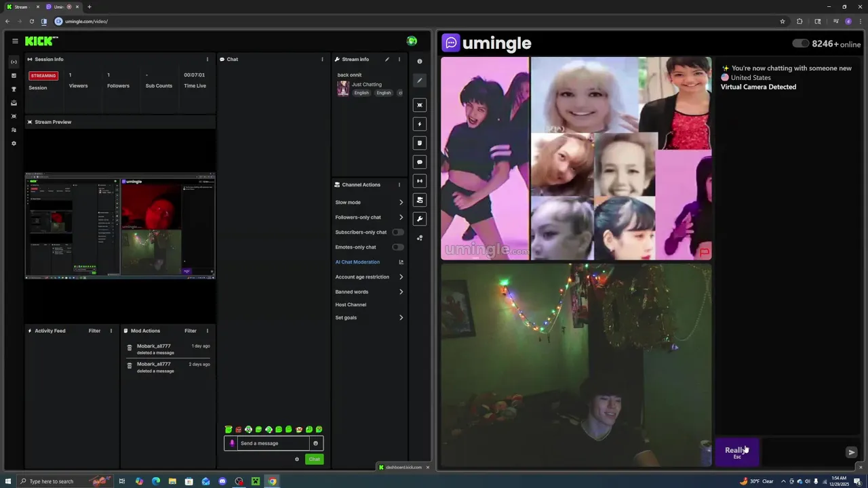Toggle the lightning quick actions widget icon

pyautogui.click(x=420, y=124)
